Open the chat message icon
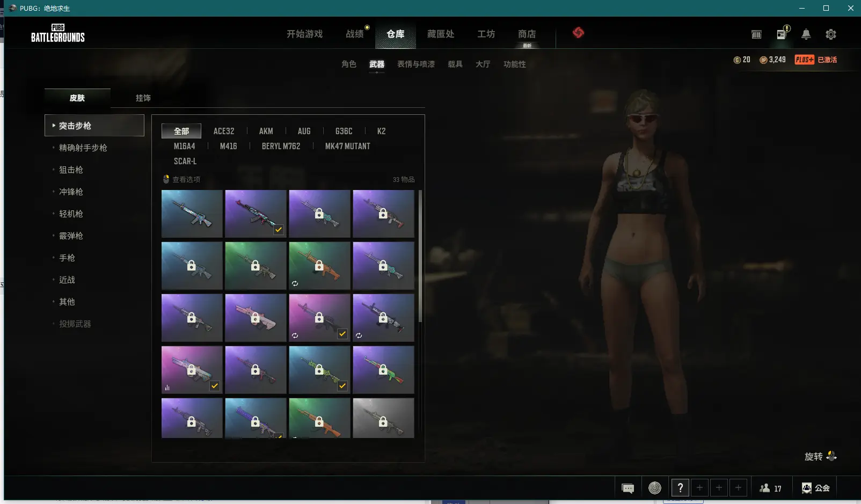The image size is (861, 504). tap(627, 488)
